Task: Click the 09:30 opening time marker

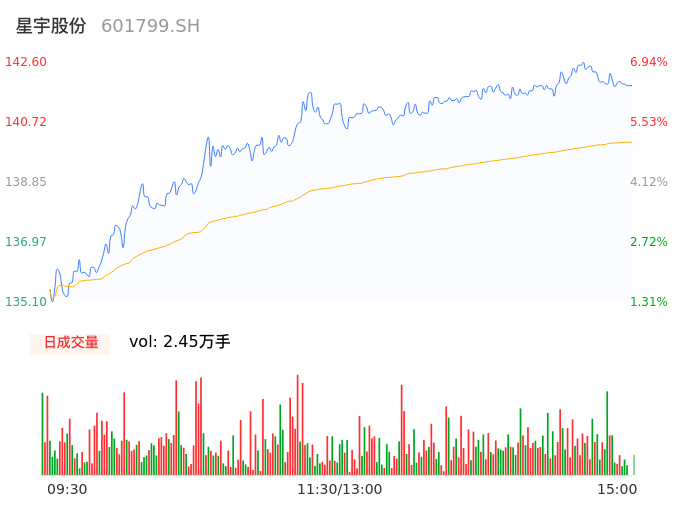Action: click(x=67, y=489)
